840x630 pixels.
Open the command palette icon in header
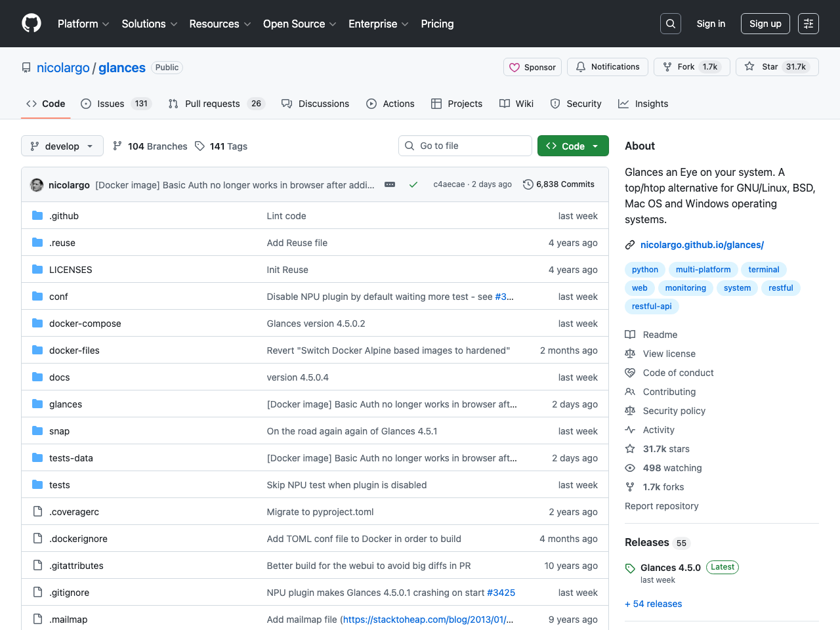click(x=808, y=23)
